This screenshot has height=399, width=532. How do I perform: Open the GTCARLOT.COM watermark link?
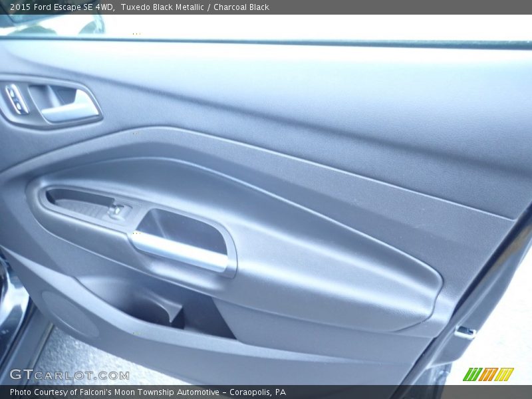coord(69,375)
